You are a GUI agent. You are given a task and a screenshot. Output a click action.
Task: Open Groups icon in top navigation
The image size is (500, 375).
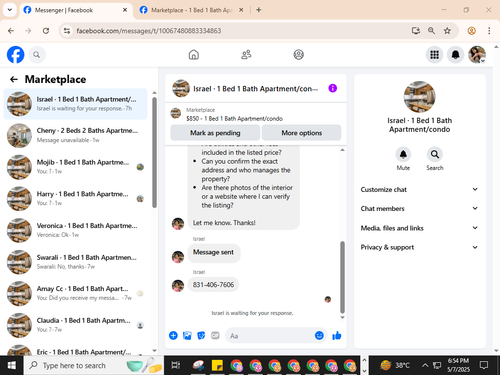click(299, 55)
